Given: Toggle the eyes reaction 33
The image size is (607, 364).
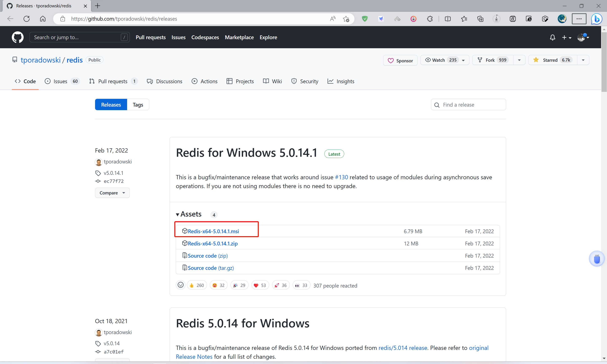Looking at the screenshot, I should (301, 285).
